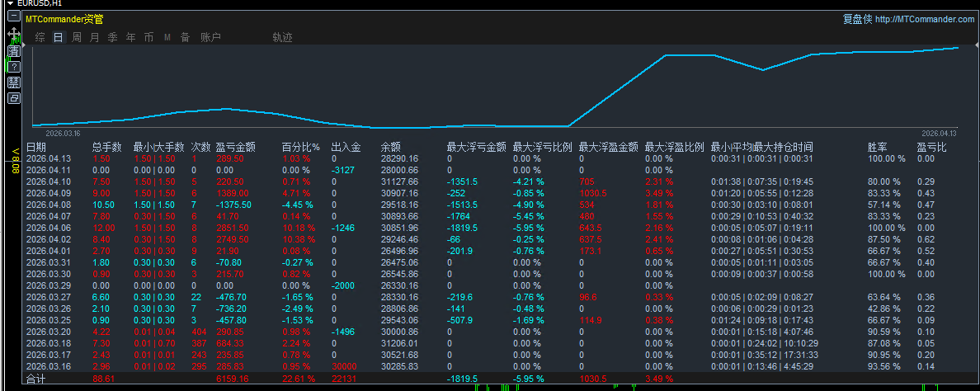Open the 币 currency tab
Screen dimensions: 980x391
pos(148,37)
